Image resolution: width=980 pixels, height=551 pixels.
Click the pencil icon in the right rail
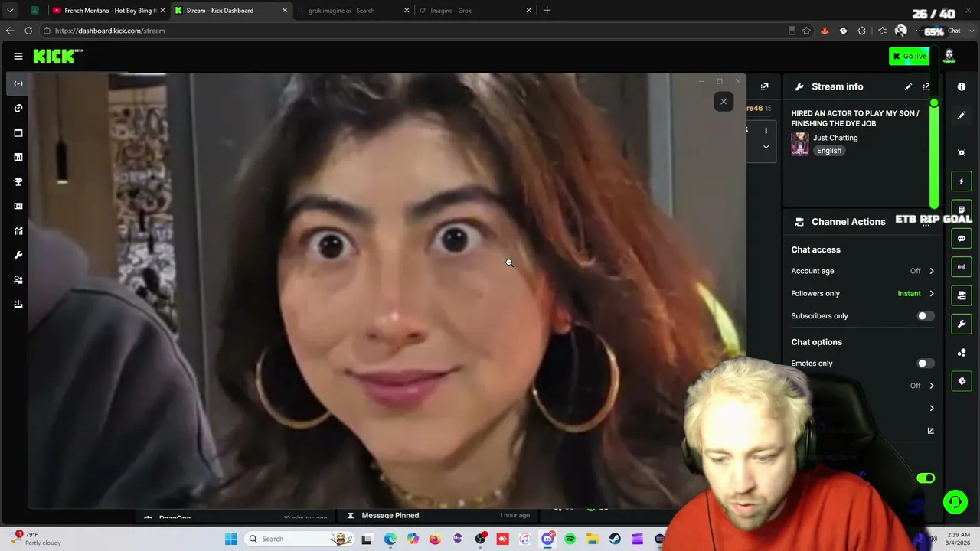click(962, 116)
